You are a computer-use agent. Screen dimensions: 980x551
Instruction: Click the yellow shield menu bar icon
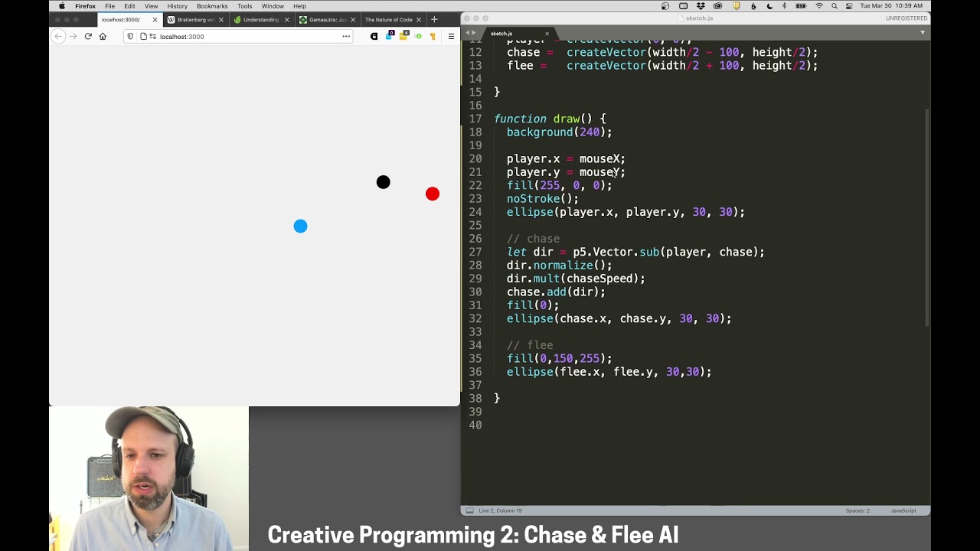(x=737, y=6)
